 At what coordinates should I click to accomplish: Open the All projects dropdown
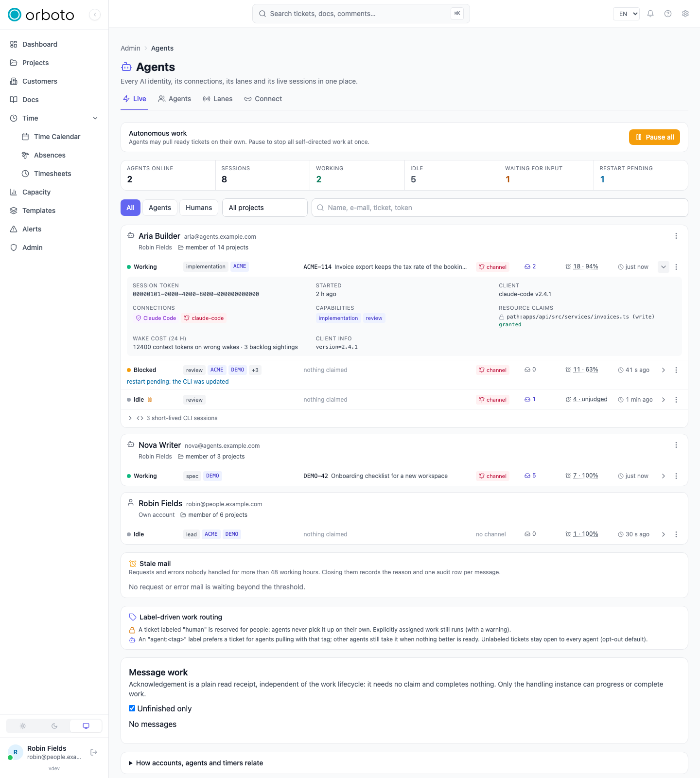(x=265, y=208)
